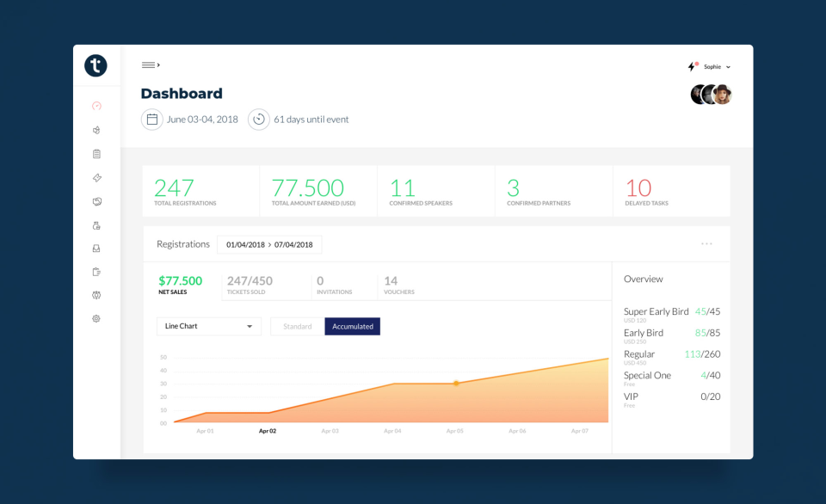Switch to the Tickets Sold tab

tap(250, 285)
